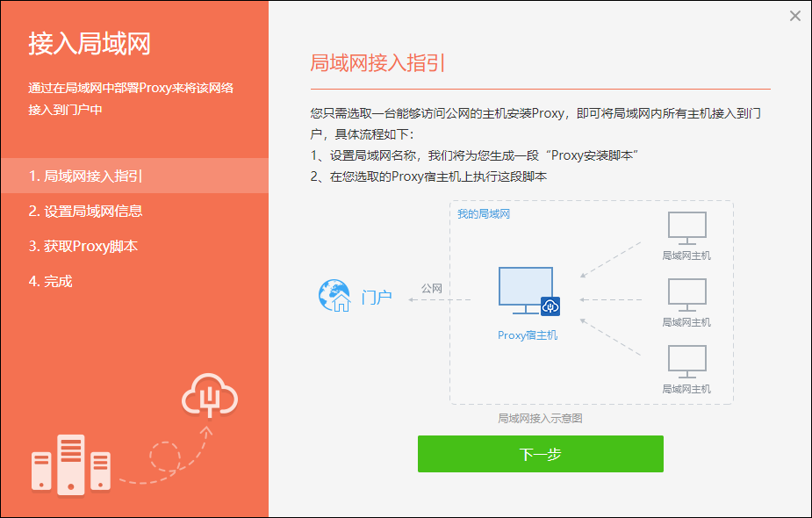812x518 pixels.
Task: Click the 门户 label text
Action: tap(377, 298)
